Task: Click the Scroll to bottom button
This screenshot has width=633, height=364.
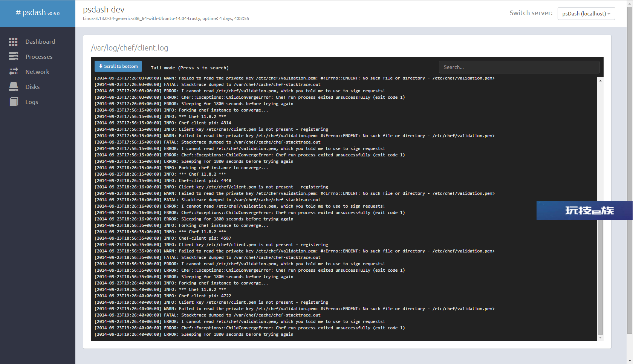Action: pos(118,66)
